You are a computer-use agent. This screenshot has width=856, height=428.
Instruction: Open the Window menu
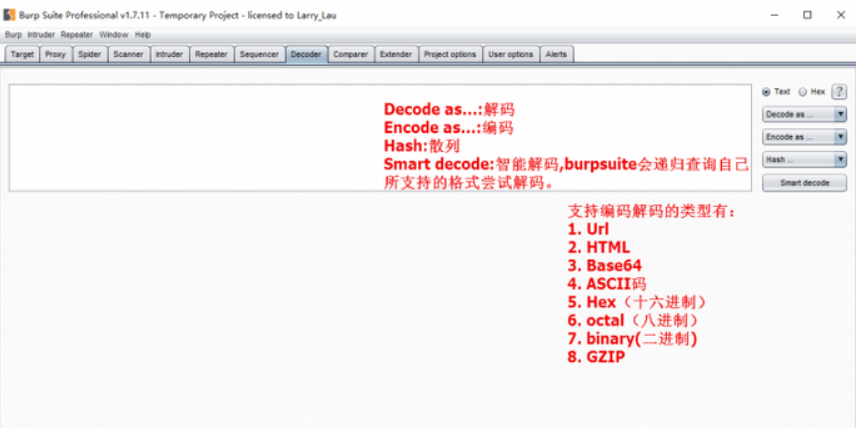point(113,34)
